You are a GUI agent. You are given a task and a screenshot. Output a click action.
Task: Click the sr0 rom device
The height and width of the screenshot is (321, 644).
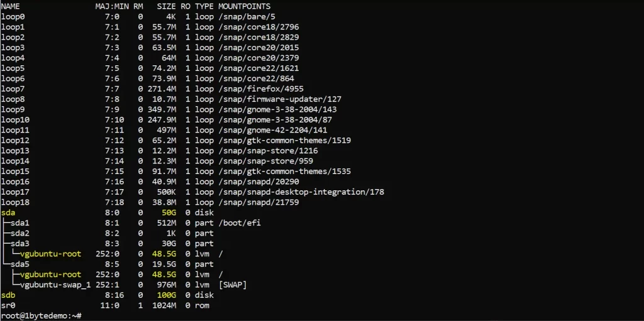pyautogui.click(x=8, y=305)
